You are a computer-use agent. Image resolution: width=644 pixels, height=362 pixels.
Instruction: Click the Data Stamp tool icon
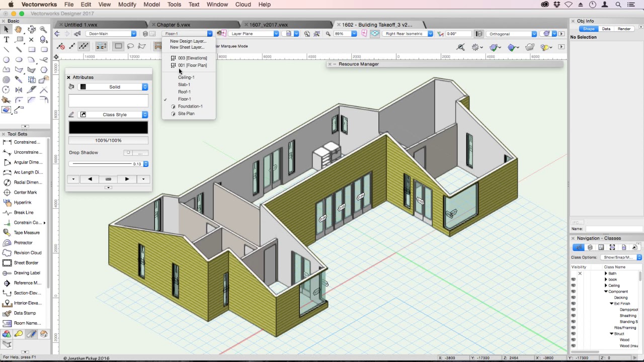pyautogui.click(x=7, y=313)
